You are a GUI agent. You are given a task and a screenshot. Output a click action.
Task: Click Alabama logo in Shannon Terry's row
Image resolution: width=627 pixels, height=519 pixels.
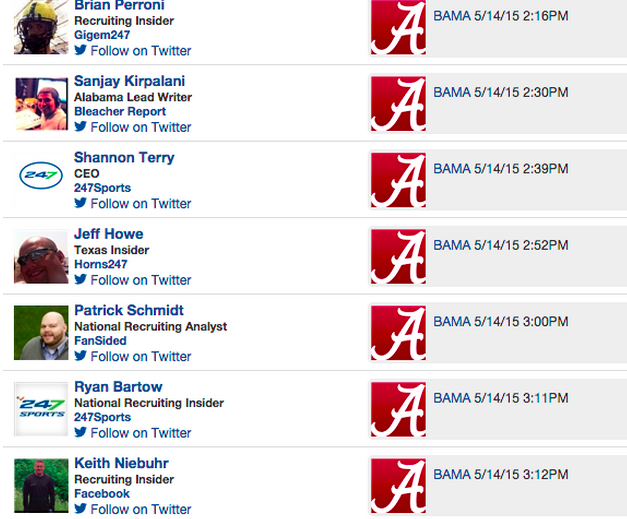pyautogui.click(x=398, y=180)
